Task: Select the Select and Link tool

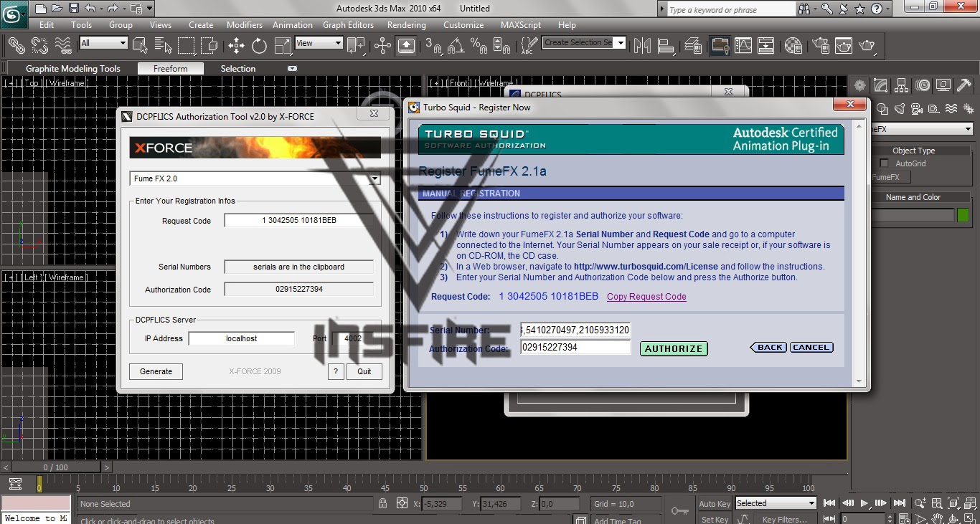Action: point(16,46)
